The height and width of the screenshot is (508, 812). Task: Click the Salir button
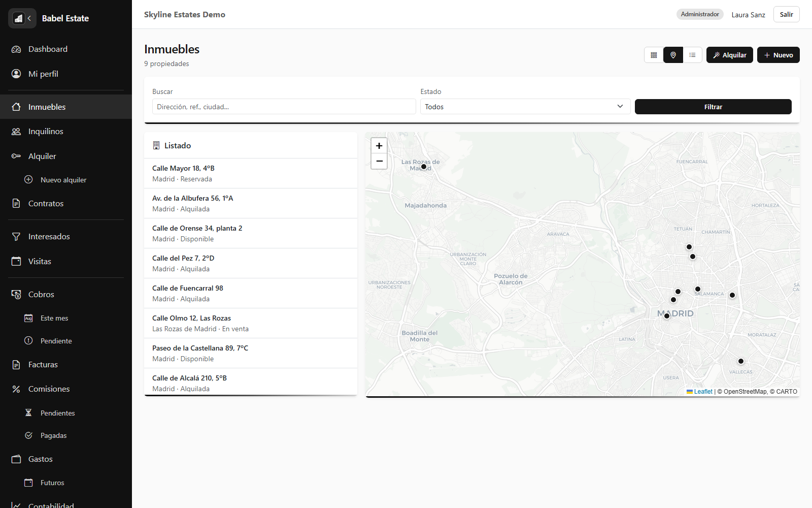click(787, 14)
